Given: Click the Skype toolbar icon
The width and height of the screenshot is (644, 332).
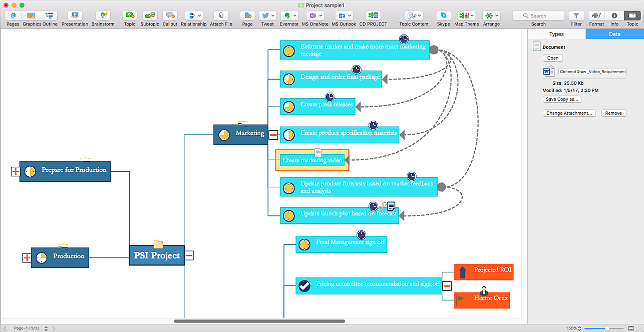Looking at the screenshot, I should pyautogui.click(x=443, y=16).
